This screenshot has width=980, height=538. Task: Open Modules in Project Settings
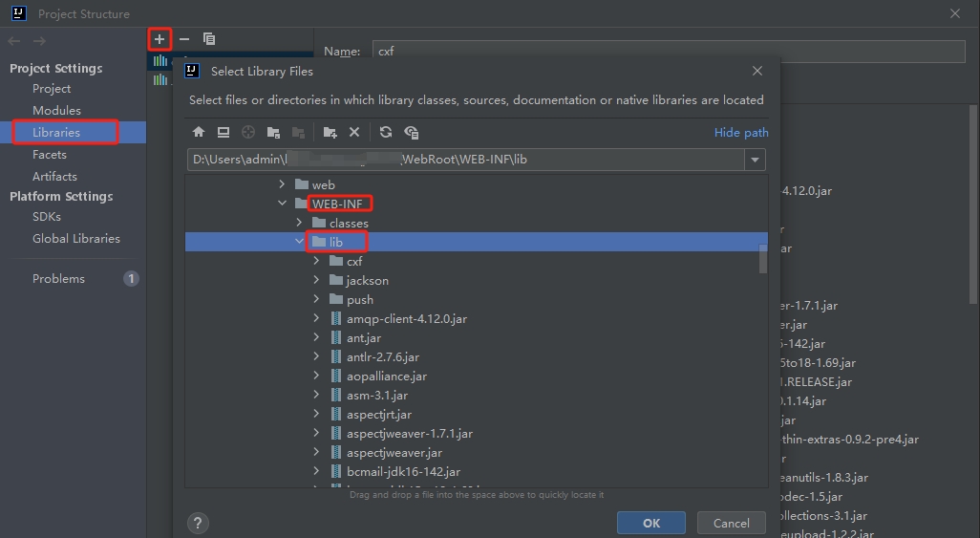[56, 110]
